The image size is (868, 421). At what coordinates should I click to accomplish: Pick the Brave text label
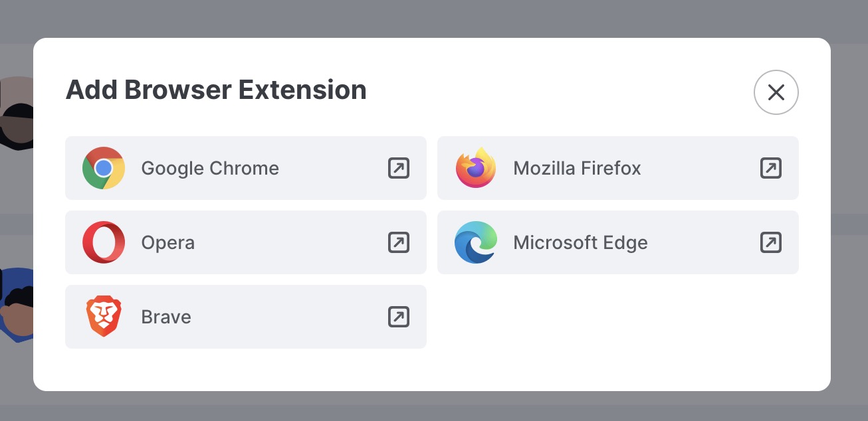166,317
